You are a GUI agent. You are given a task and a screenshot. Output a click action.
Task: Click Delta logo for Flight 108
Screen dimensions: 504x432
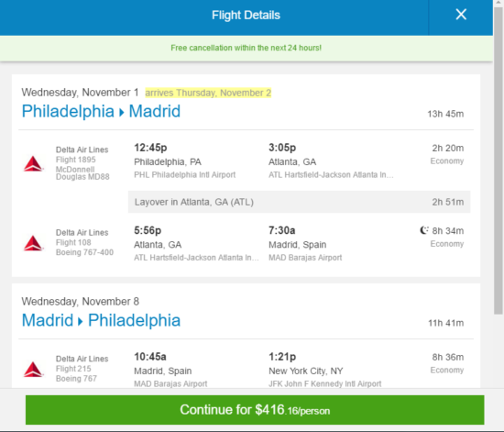click(33, 243)
